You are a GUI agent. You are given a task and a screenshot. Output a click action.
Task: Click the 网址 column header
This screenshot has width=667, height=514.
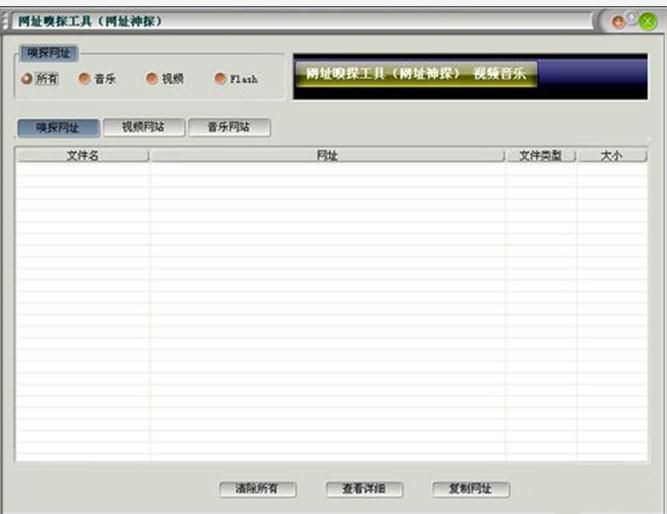tap(327, 156)
